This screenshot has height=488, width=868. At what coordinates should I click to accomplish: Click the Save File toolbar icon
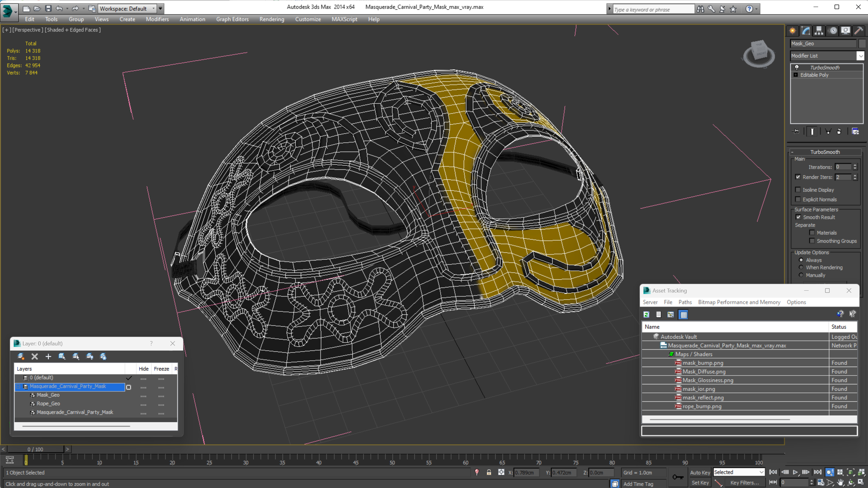(48, 9)
